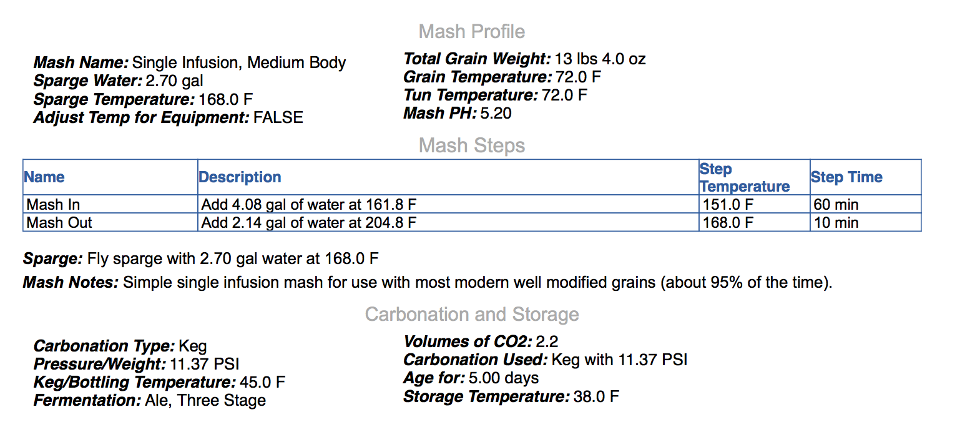The width and height of the screenshot is (980, 422).
Task: Select the Description column header
Action: click(x=240, y=177)
